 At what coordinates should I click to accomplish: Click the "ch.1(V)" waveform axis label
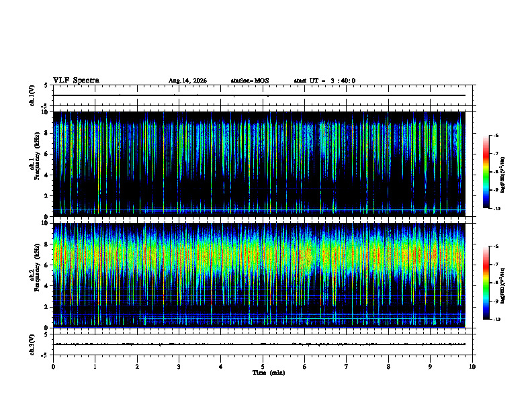point(32,95)
